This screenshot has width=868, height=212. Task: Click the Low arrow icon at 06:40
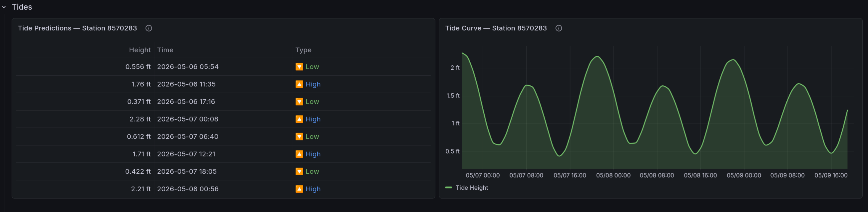pos(299,137)
